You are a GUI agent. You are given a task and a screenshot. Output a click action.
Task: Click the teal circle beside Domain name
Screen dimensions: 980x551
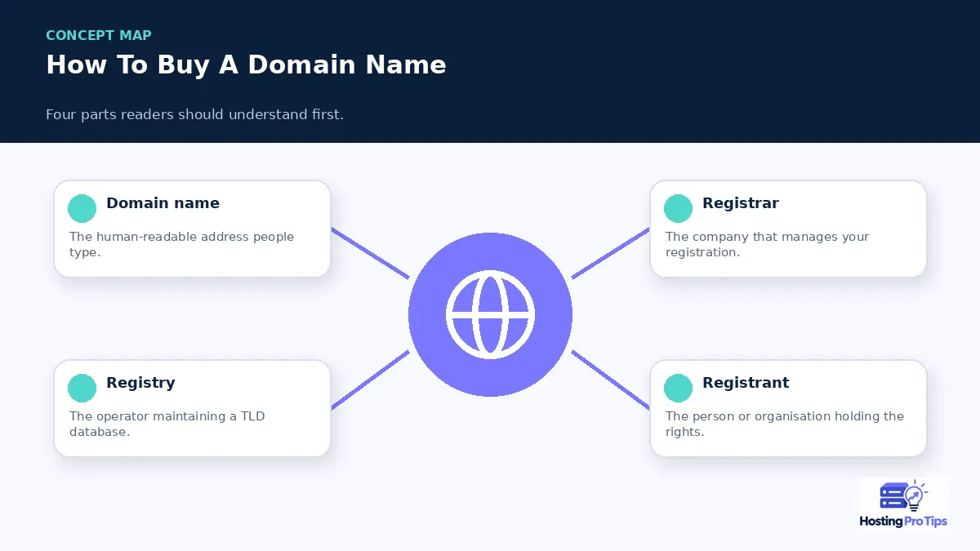coord(82,208)
